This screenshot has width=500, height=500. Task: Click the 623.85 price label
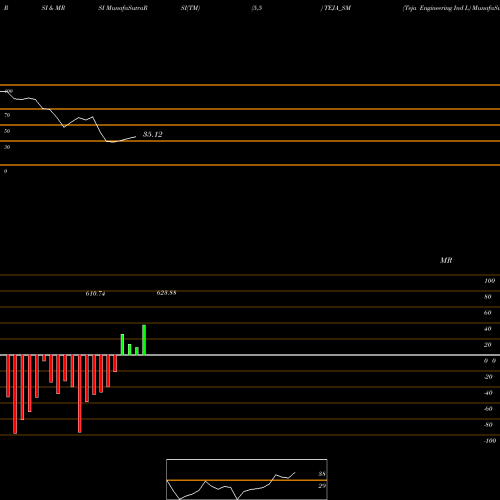(x=166, y=293)
